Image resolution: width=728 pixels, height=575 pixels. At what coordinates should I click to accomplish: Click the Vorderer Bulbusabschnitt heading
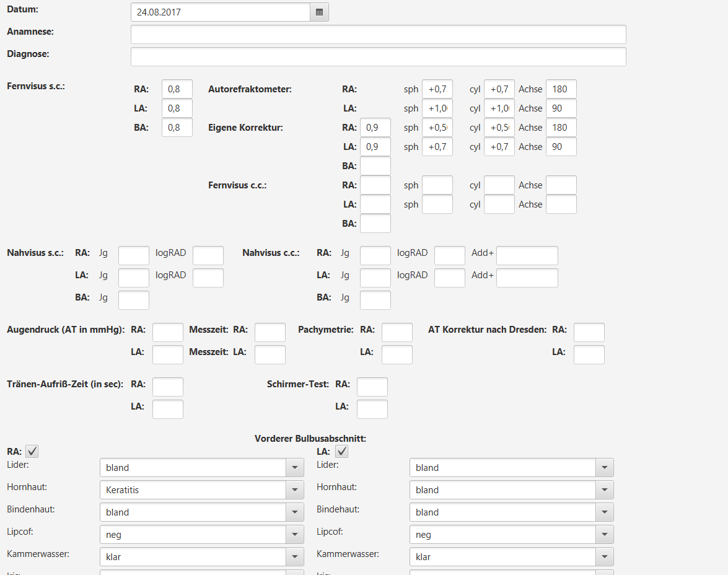tap(310, 439)
